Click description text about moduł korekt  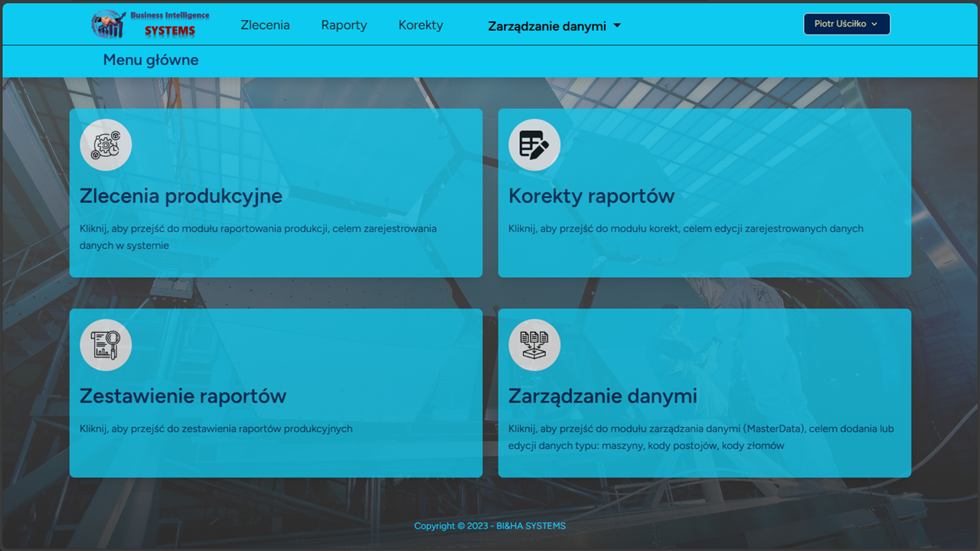click(686, 229)
